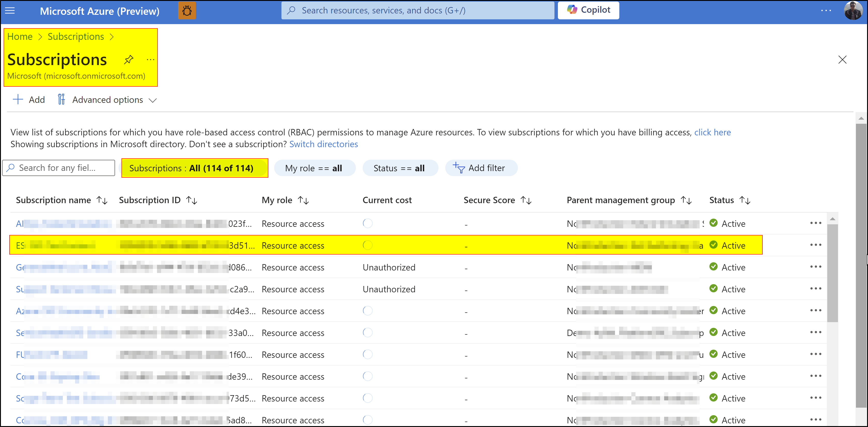
Task: Open row menu for subscription ending 023f
Action: [815, 223]
